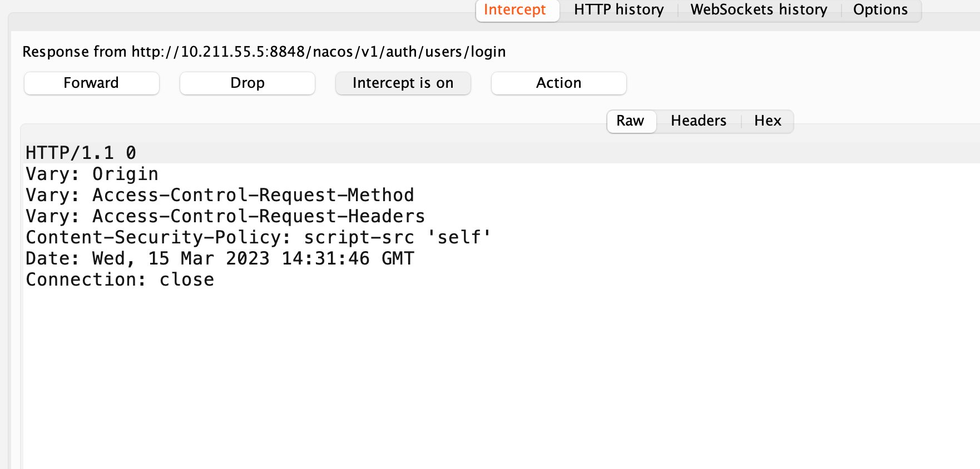Switch to the Hex view tab

point(768,121)
